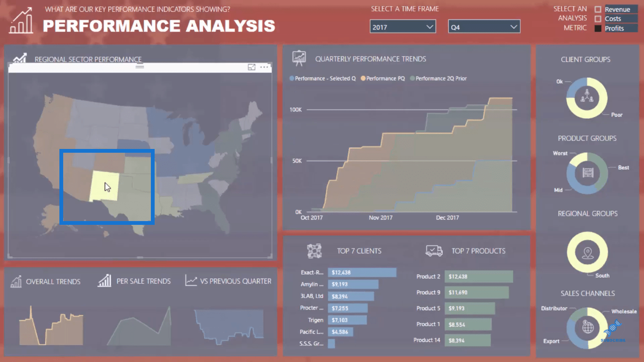644x362 pixels.
Task: Toggle Performance - Selected Q legend item
Action: 323,78
